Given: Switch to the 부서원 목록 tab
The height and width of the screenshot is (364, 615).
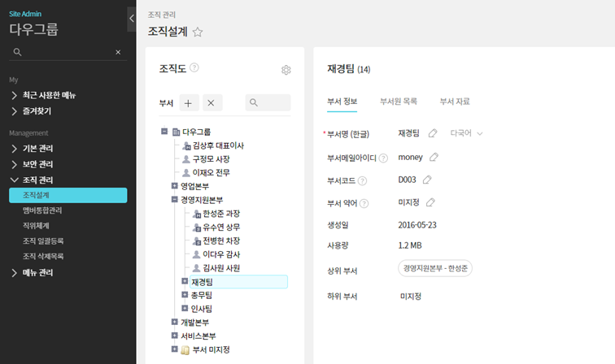Looking at the screenshot, I should point(399,102).
